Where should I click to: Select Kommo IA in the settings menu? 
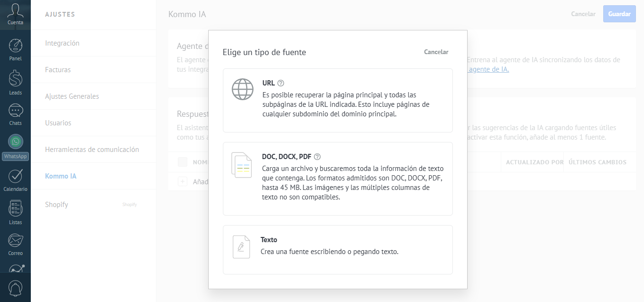coord(61,176)
